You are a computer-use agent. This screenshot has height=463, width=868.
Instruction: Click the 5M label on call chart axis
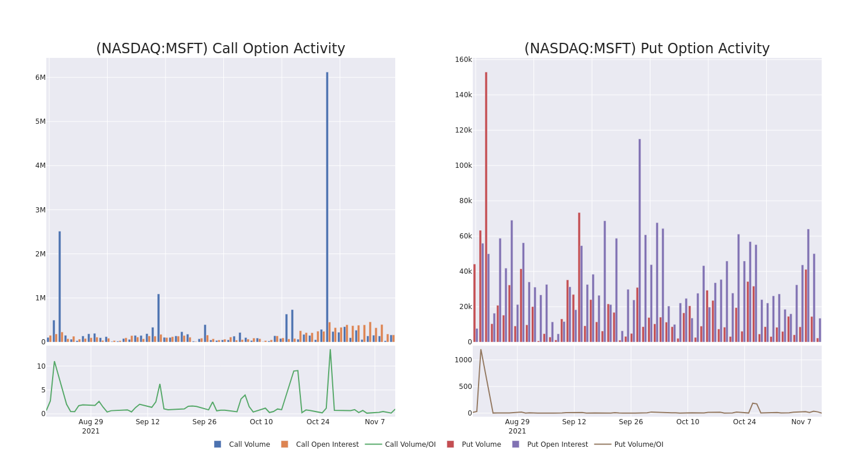[x=40, y=122]
